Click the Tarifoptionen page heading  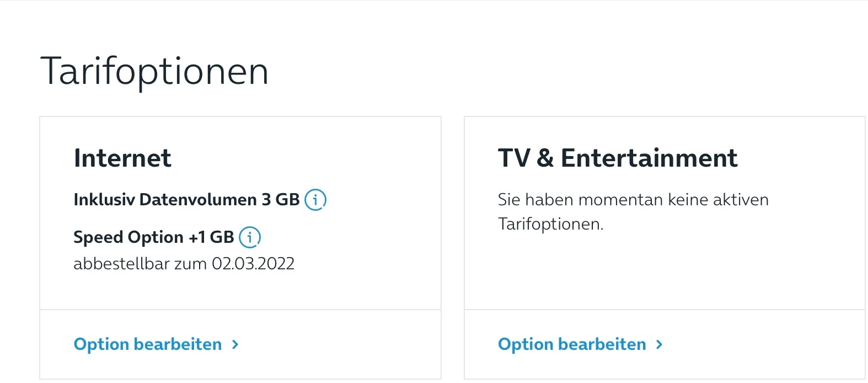point(154,71)
